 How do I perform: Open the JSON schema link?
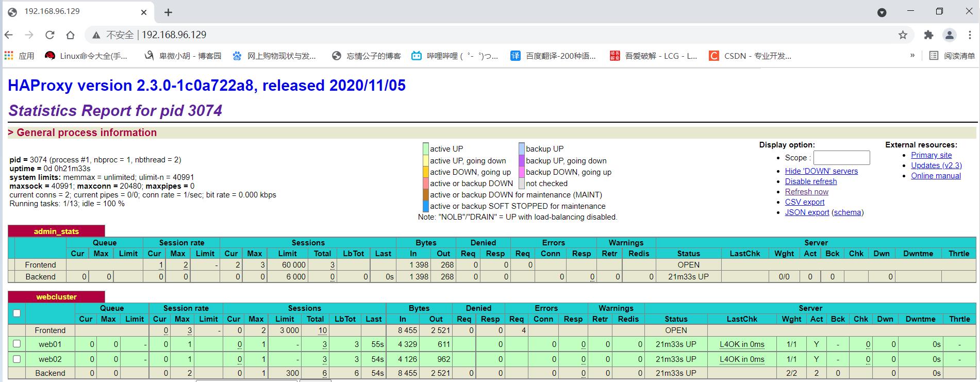(848, 212)
